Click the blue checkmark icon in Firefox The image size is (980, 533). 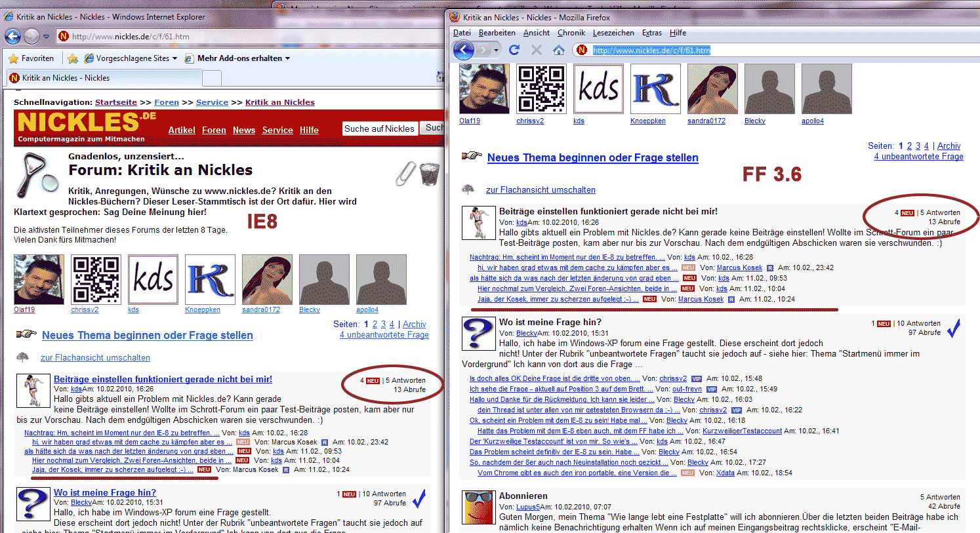(954, 328)
